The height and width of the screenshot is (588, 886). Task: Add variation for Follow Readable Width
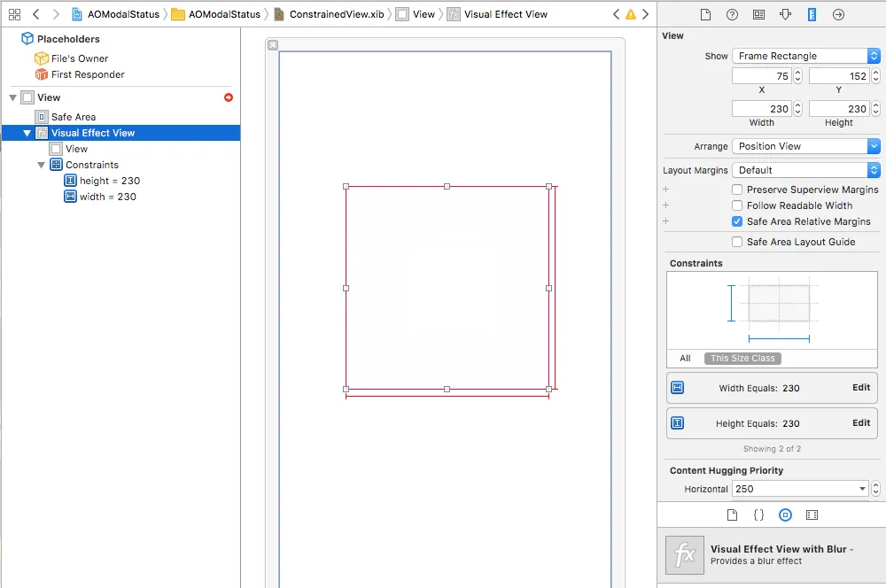665,205
